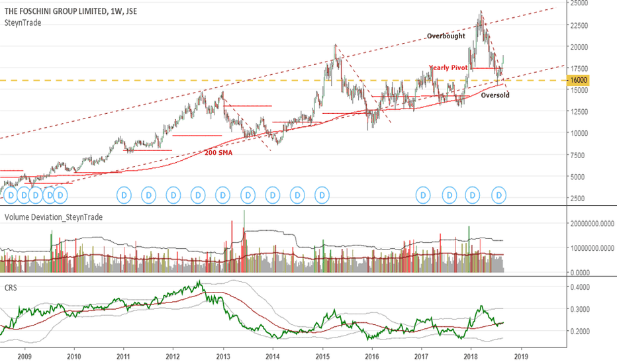
Task: Click the dividend D marker aligned with 2018
Action: (x=472, y=195)
